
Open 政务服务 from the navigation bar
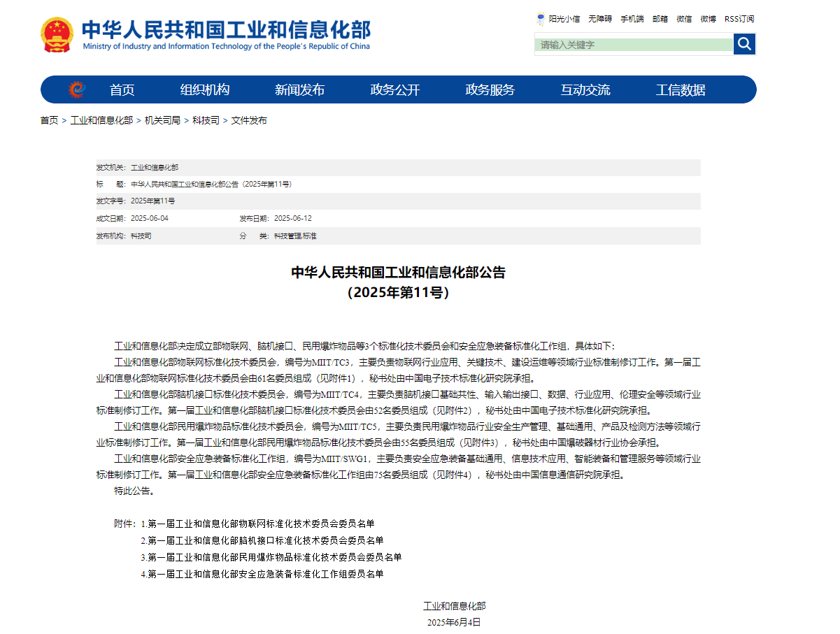[x=490, y=89]
